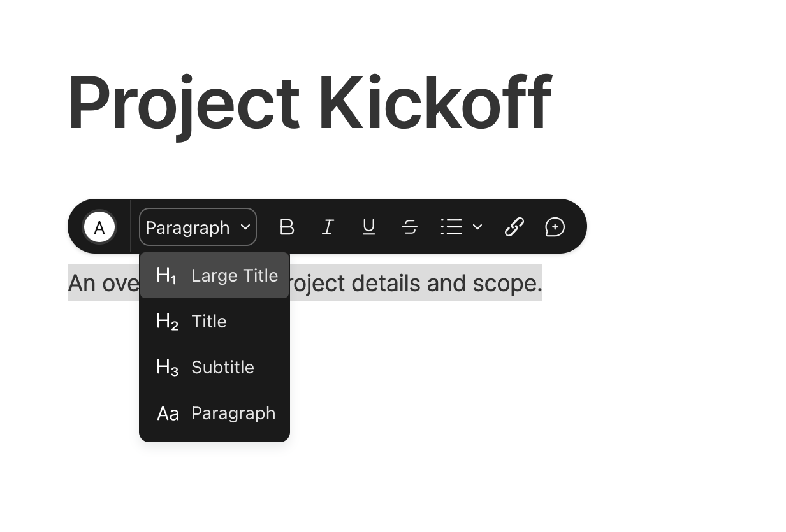The height and width of the screenshot is (532, 786).
Task: Click the bullet list icon
Action: (451, 227)
